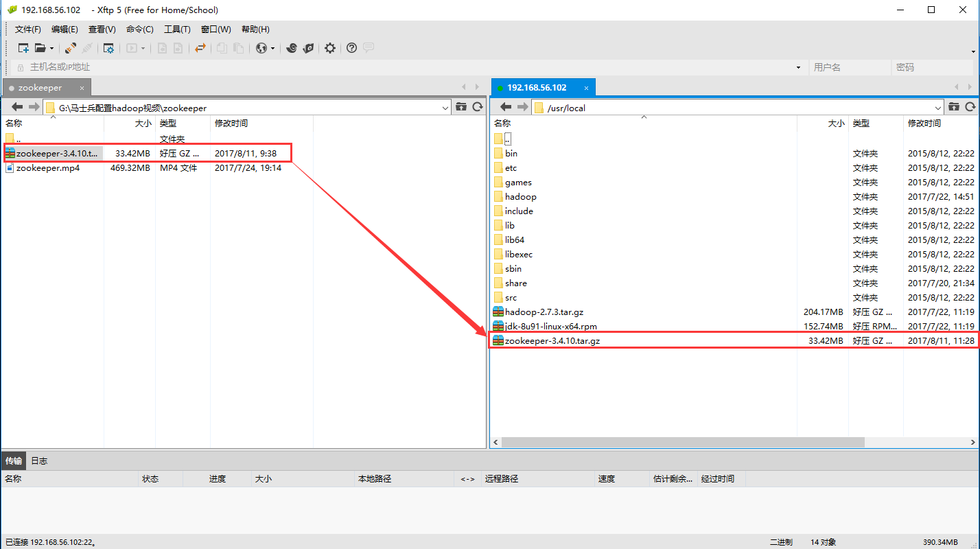This screenshot has height=549, width=980.
Task: Open Options gear icon
Action: point(330,48)
